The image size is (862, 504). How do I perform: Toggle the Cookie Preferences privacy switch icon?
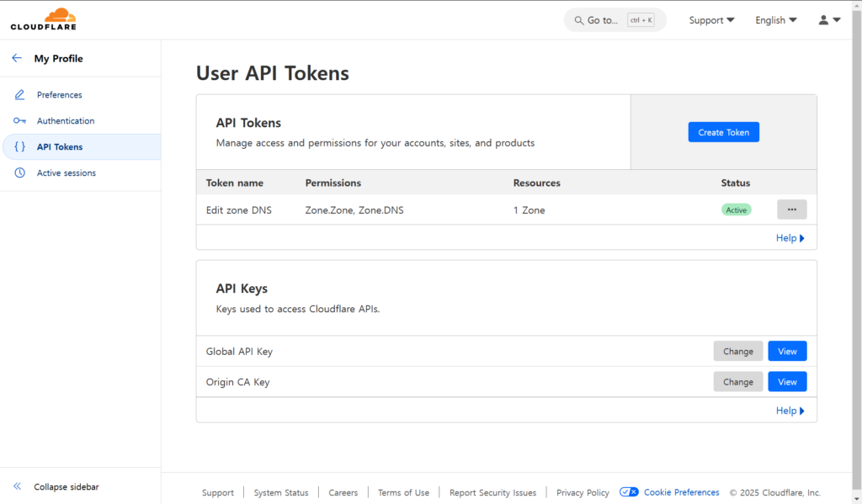pyautogui.click(x=629, y=492)
